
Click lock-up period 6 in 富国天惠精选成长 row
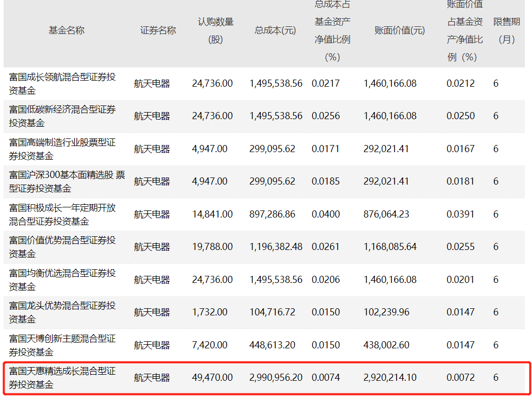[x=495, y=377]
